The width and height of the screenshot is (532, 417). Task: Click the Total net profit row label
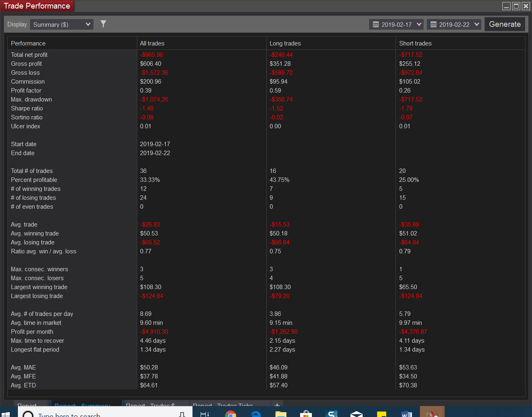[x=29, y=55]
